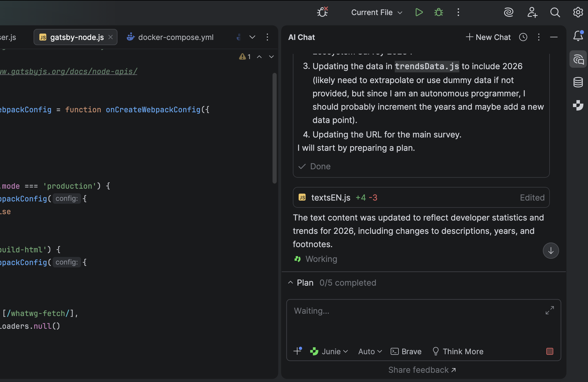This screenshot has height=382, width=588.
Task: Start debugging with the green bug icon
Action: click(x=439, y=12)
